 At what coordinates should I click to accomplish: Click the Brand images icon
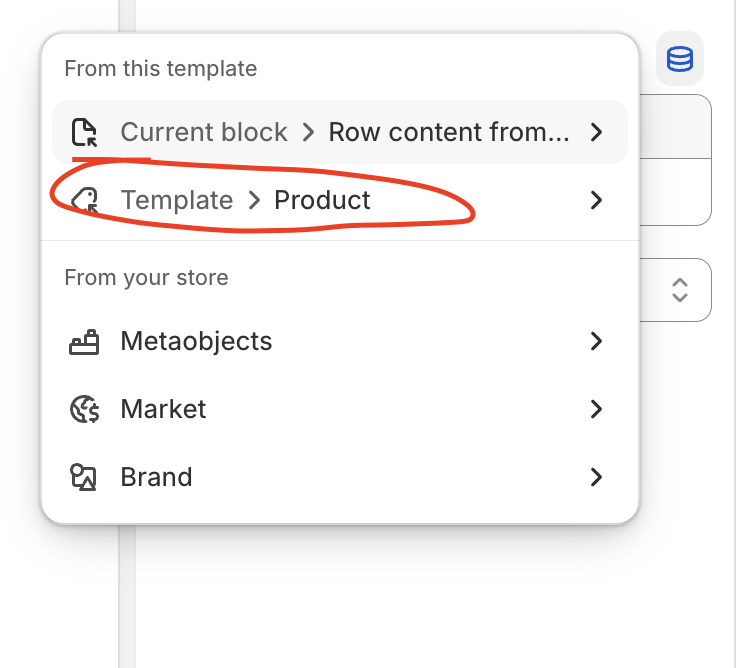coord(84,477)
